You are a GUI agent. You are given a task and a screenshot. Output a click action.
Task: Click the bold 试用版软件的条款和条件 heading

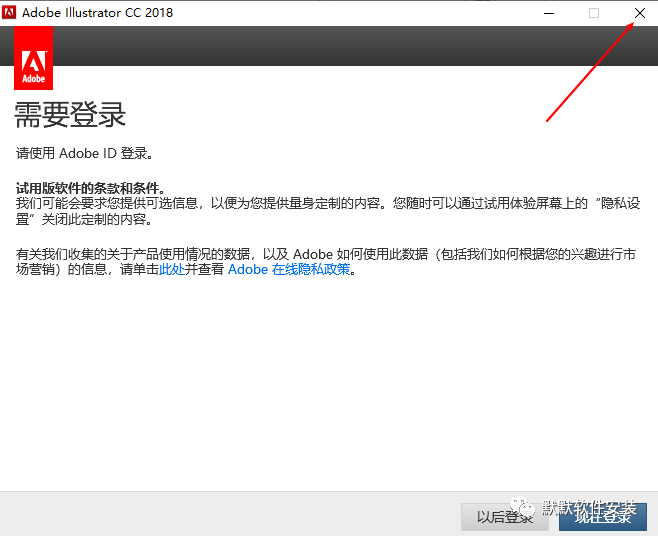coord(90,188)
